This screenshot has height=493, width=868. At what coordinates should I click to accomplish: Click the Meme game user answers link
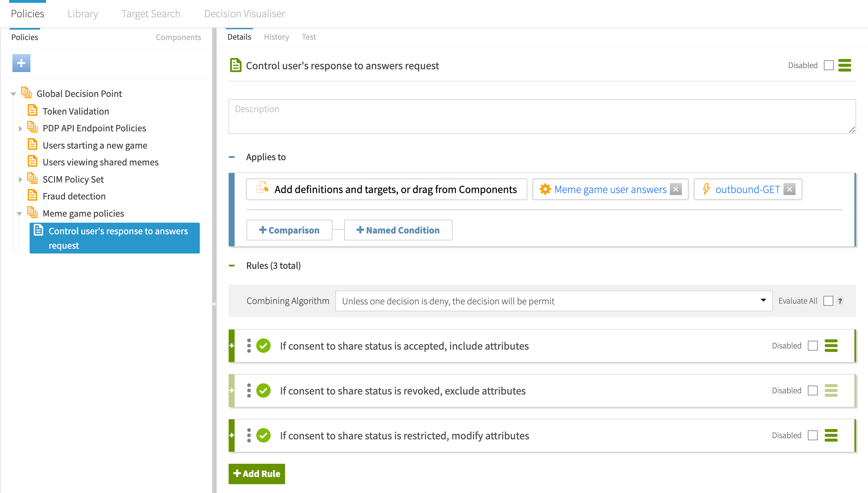[x=611, y=189]
